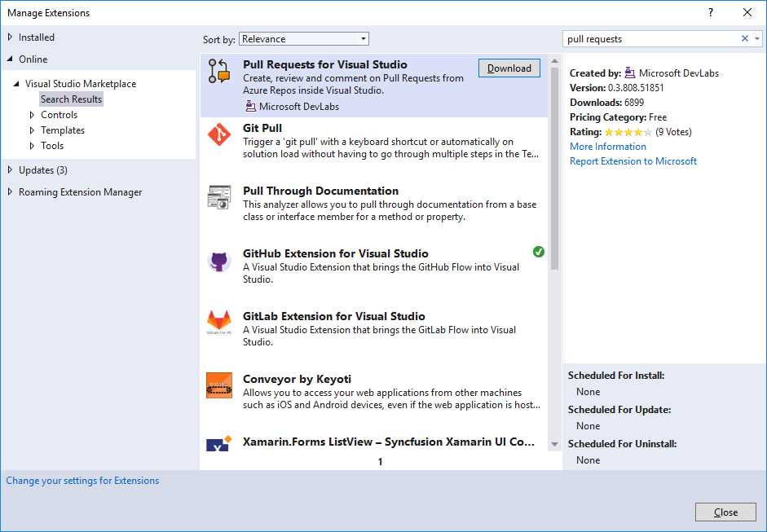Clear the search box using the X icon
Screen dimensions: 767x532
tap(744, 37)
